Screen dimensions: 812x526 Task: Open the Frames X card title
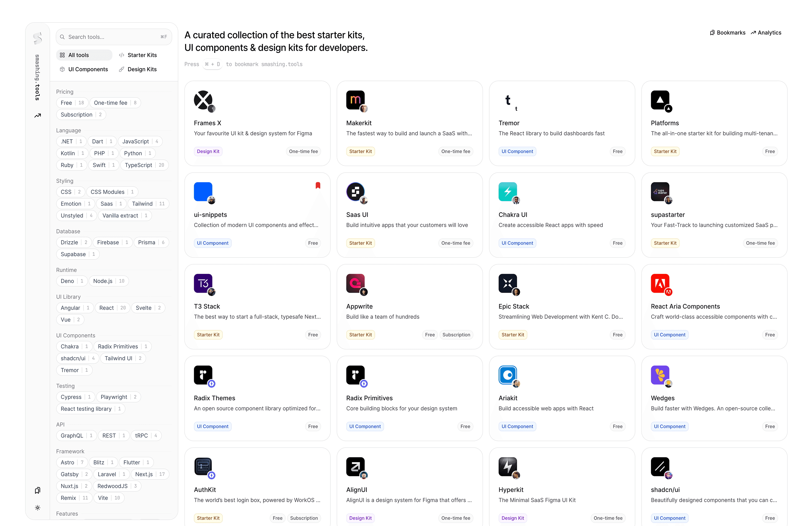(x=207, y=123)
